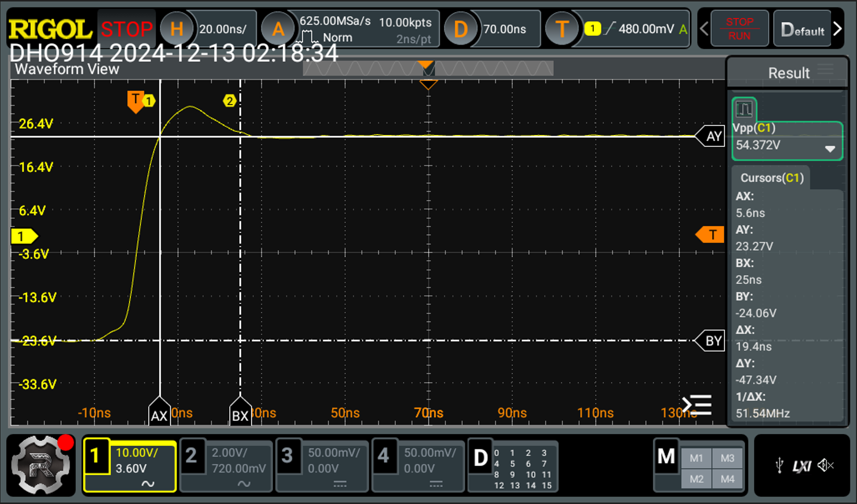This screenshot has width=857, height=504.
Task: Click the orange trigger position marker on memory bar
Action: tap(426, 66)
